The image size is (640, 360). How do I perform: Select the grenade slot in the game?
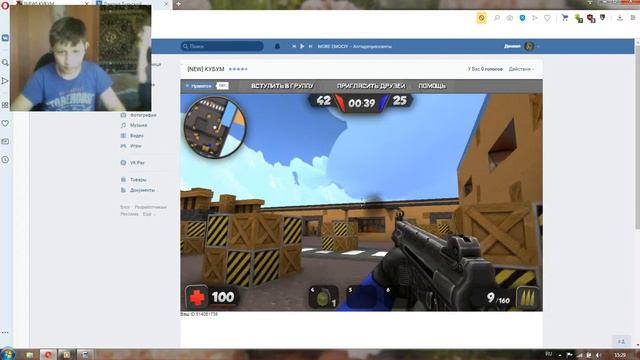[324, 297]
